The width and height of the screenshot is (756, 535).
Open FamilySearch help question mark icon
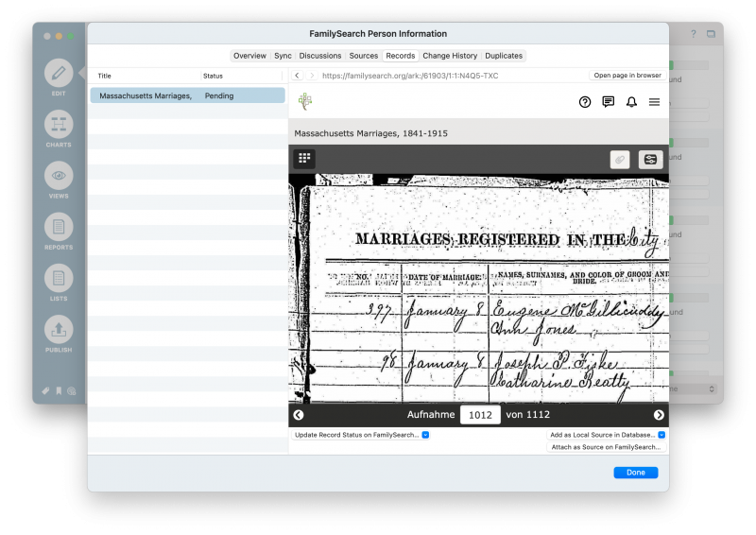point(585,102)
